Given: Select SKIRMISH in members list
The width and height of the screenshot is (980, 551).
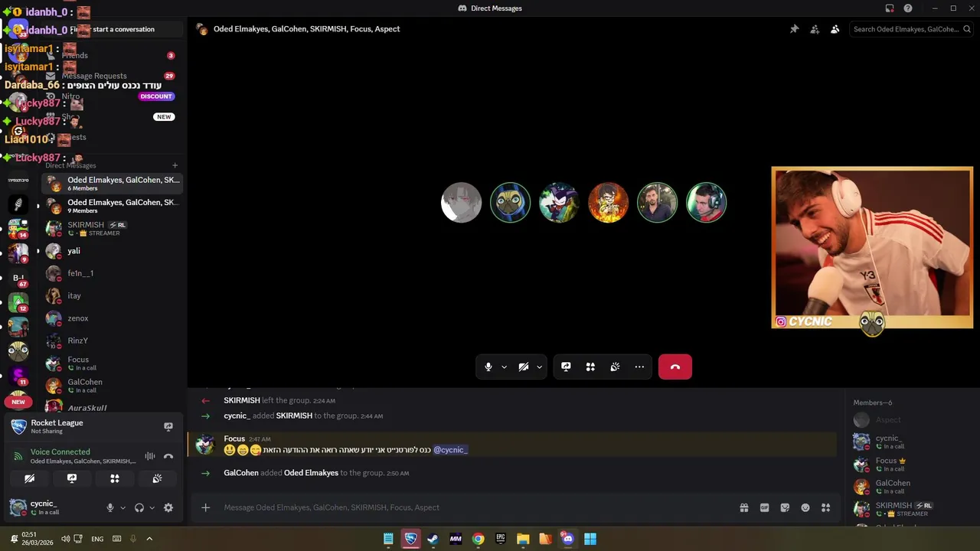Looking at the screenshot, I should click(911, 508).
